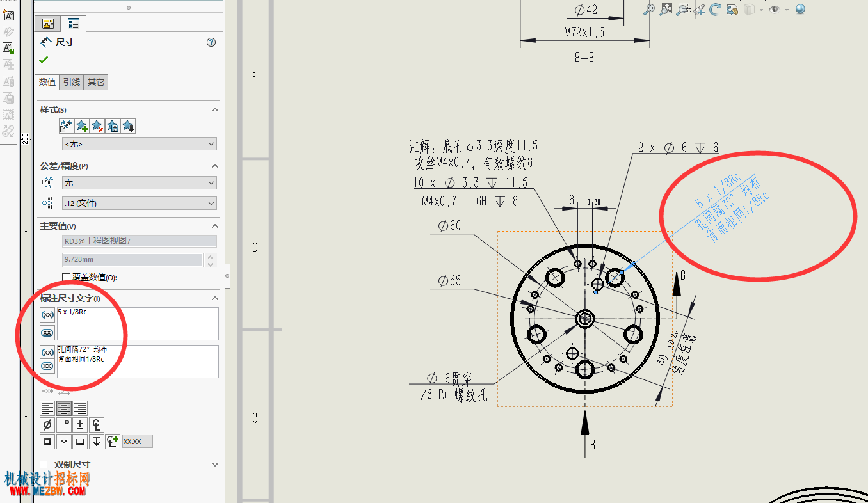Viewport: 868px width, 503px height.
Task: Collapse the 标注尺寸文字(I) section
Action: (x=215, y=298)
